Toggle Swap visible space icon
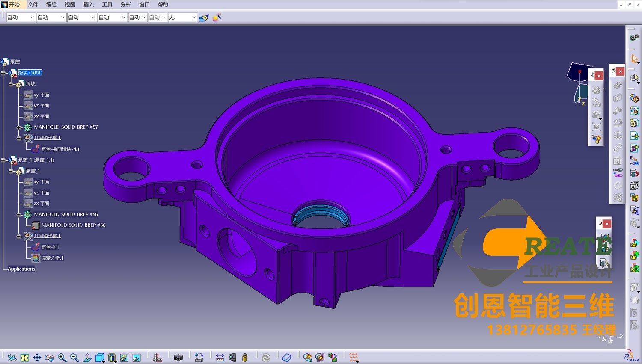642x364 pixels. [137, 358]
